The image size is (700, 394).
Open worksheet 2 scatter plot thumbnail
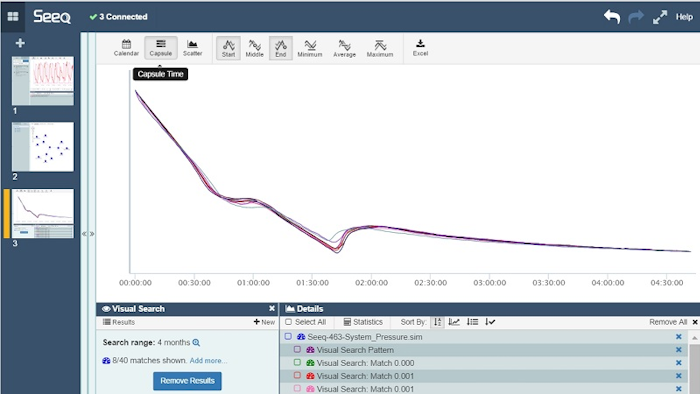42,147
